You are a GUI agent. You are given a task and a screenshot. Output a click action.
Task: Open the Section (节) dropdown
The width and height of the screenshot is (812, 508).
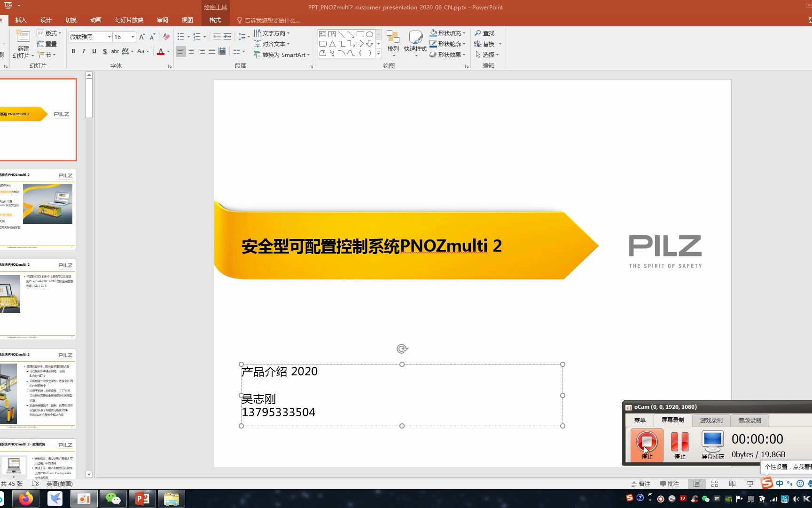[47, 55]
